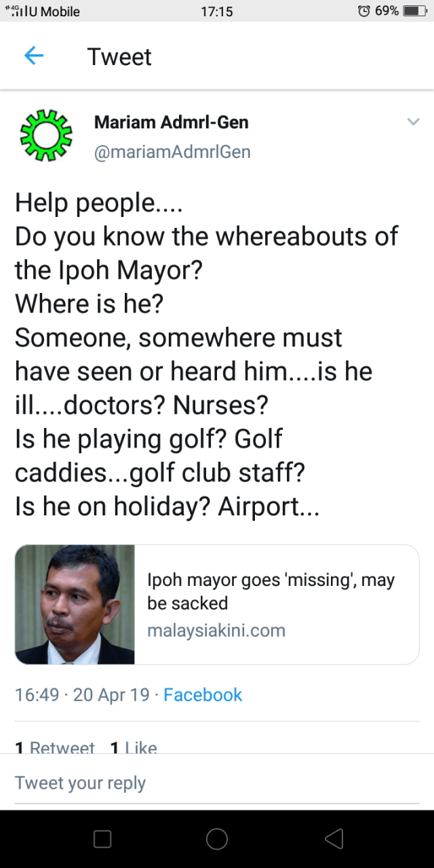Viewport: 434px width, 868px height.
Task: Tap the Tweet header title
Action: [119, 57]
